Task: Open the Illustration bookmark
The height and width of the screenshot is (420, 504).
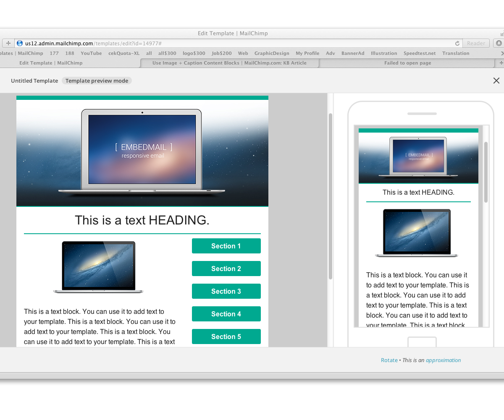Action: coord(384,53)
